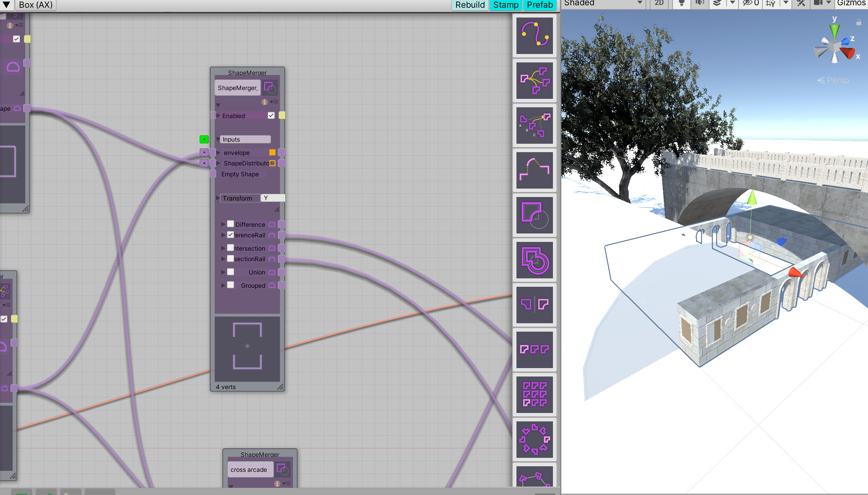The height and width of the screenshot is (495, 868).
Task: Uncheck the DifferenceRail output on ShapeMerger
Action: 230,235
